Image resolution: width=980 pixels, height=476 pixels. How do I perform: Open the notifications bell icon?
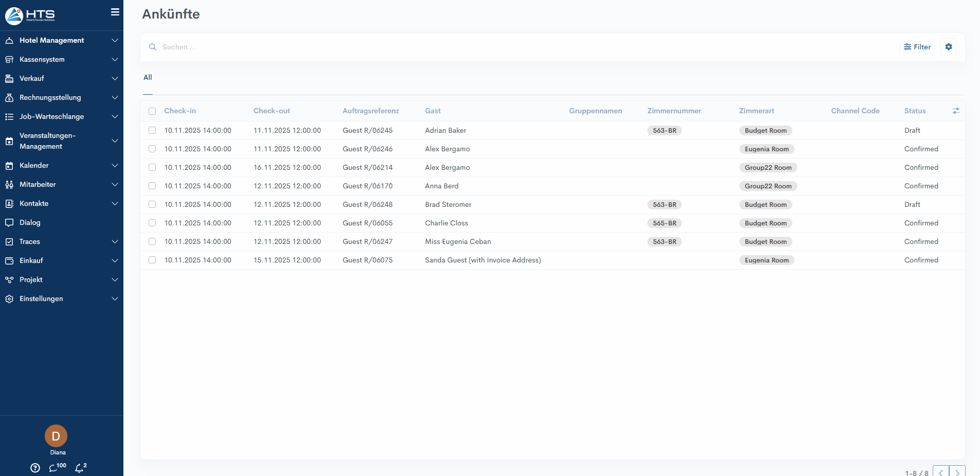click(x=79, y=468)
